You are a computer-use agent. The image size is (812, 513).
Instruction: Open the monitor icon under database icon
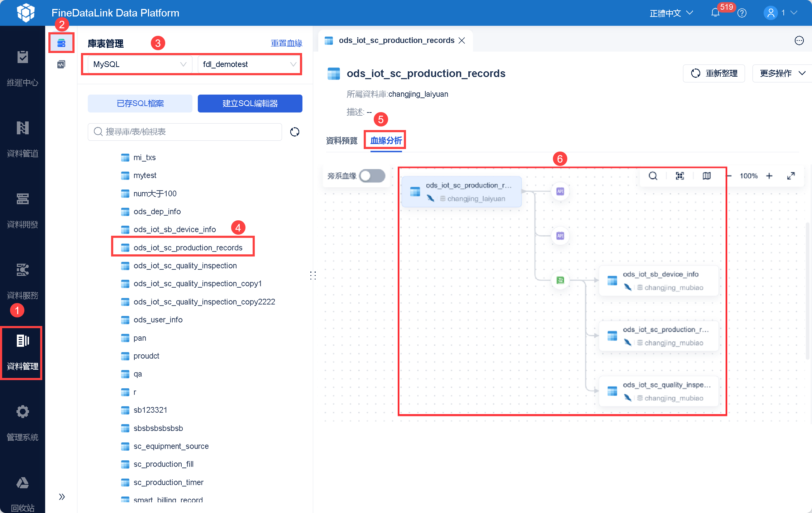[x=61, y=64]
